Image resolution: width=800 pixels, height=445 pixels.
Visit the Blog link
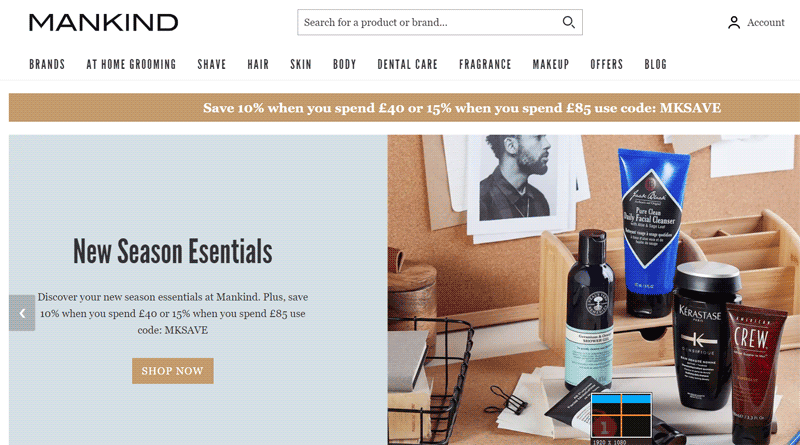pos(656,64)
